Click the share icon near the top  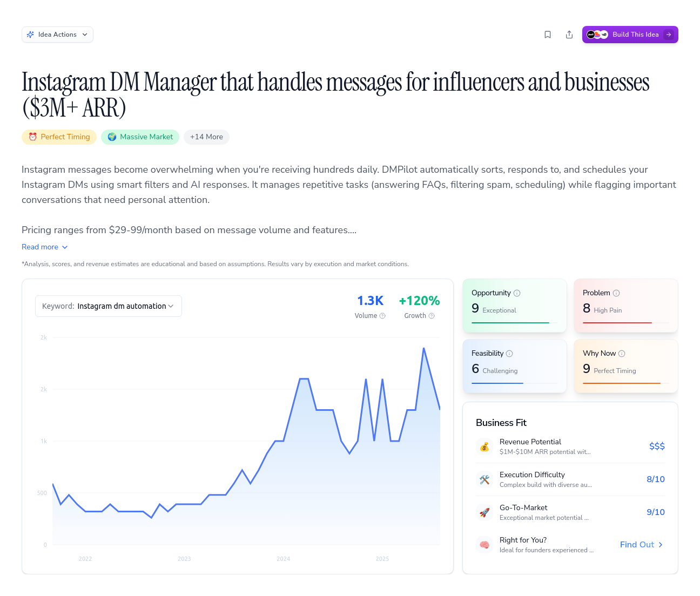(569, 35)
